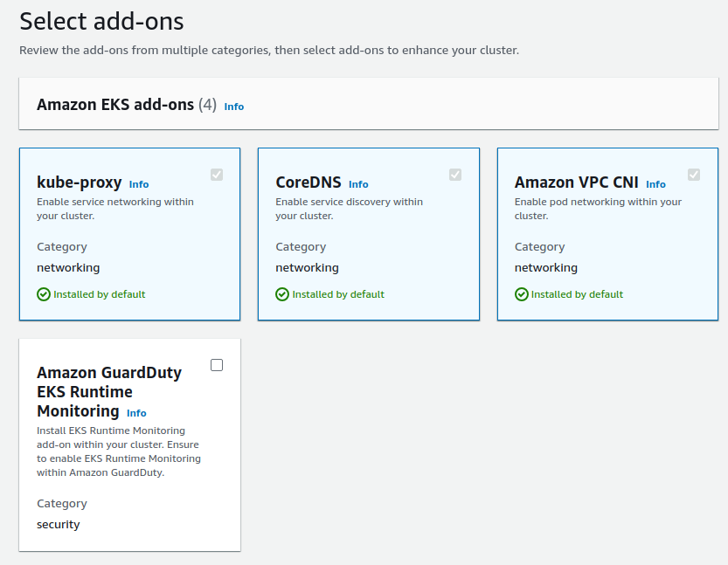This screenshot has width=728, height=565.
Task: Toggle the Amazon VPC CNI checkbox
Action: point(694,175)
